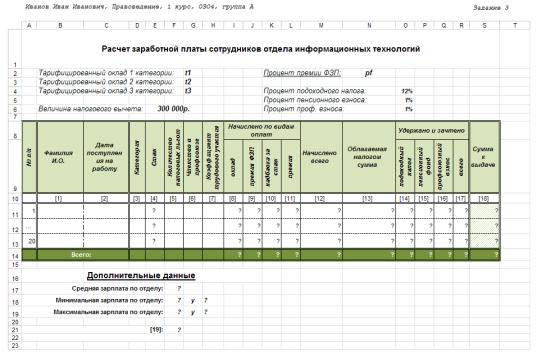This screenshot has height=360, width=548.
Task: Select the [18] index cell
Action: 484,199
